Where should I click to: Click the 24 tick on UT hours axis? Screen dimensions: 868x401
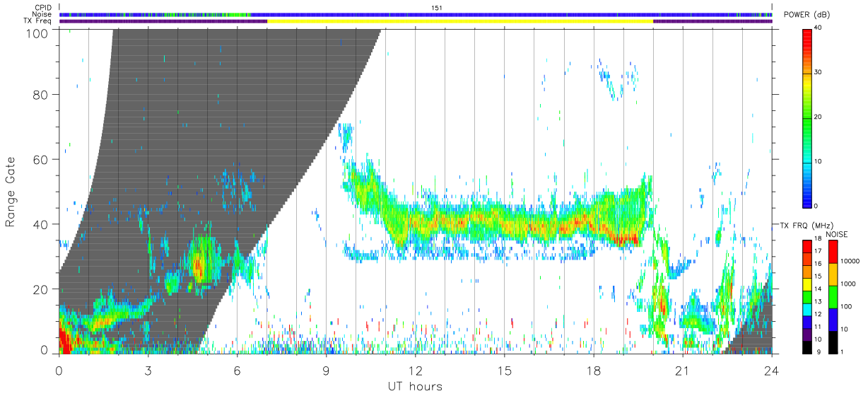pos(771,371)
